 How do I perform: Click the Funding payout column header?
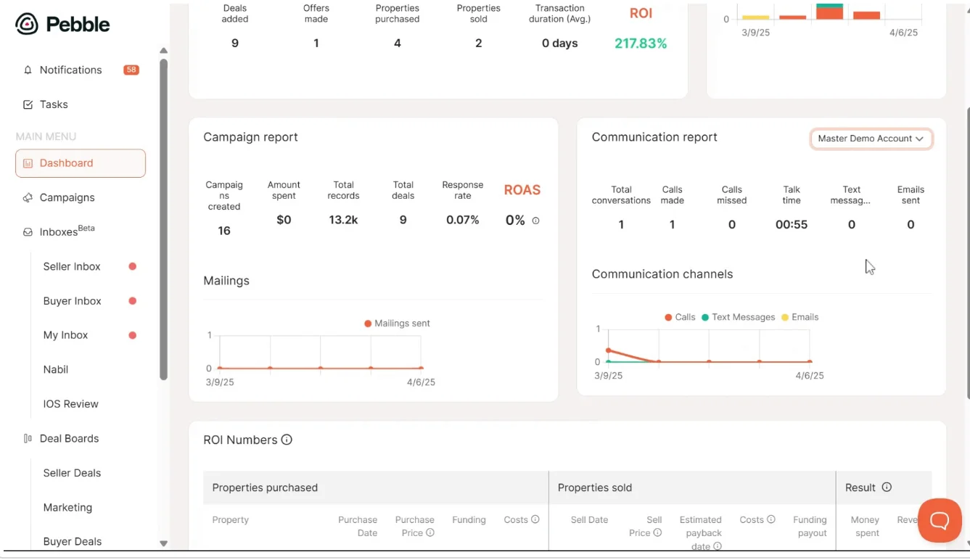810,526
